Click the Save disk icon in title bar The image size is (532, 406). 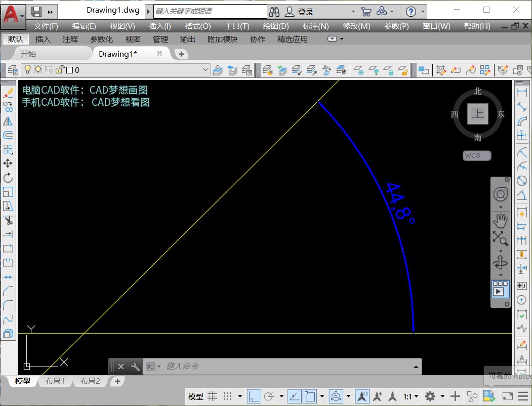36,12
